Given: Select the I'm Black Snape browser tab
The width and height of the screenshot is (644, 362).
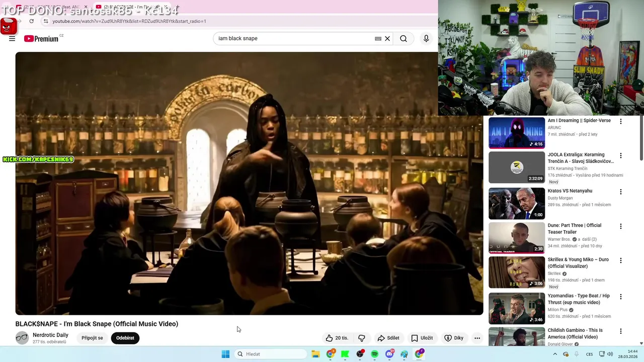Looking at the screenshot, I should coord(131,7).
